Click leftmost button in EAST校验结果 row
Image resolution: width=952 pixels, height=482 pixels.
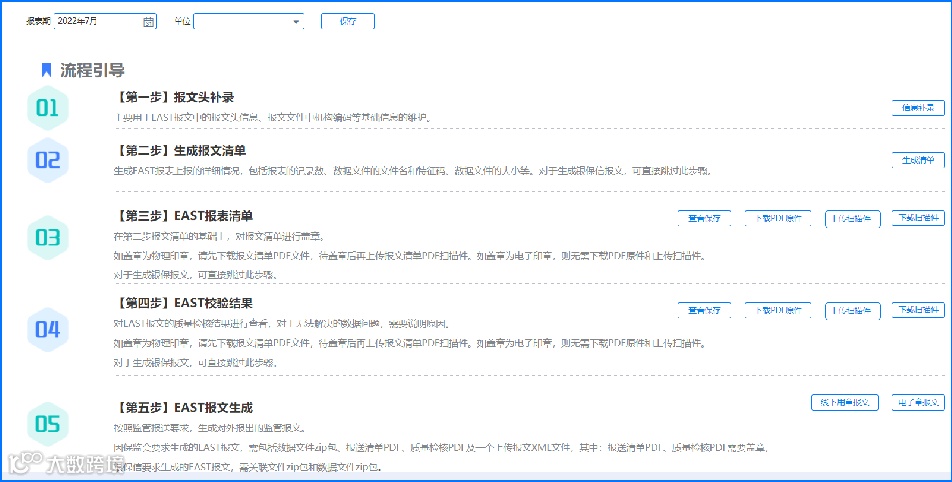pos(704,310)
